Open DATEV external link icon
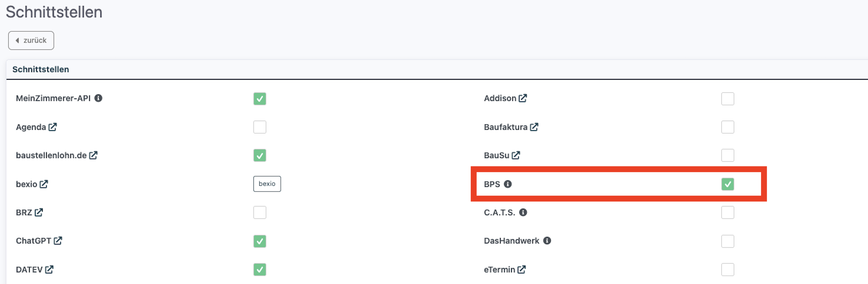 point(49,270)
